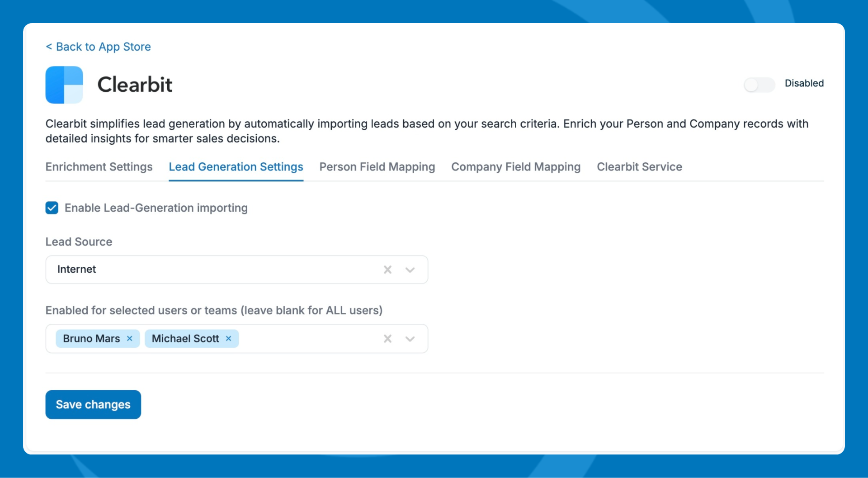Select the Clearbit Service tab
This screenshot has height=478, width=868.
[x=639, y=167]
